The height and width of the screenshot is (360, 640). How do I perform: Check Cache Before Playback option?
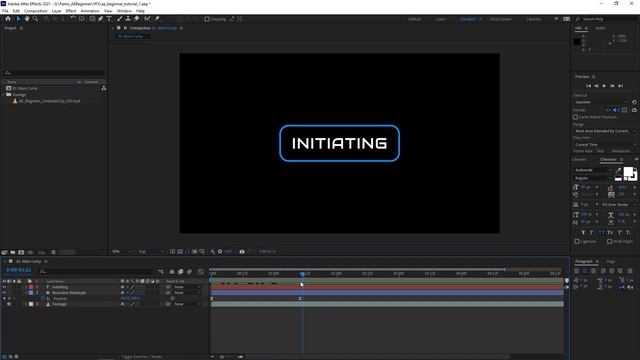tap(576, 117)
